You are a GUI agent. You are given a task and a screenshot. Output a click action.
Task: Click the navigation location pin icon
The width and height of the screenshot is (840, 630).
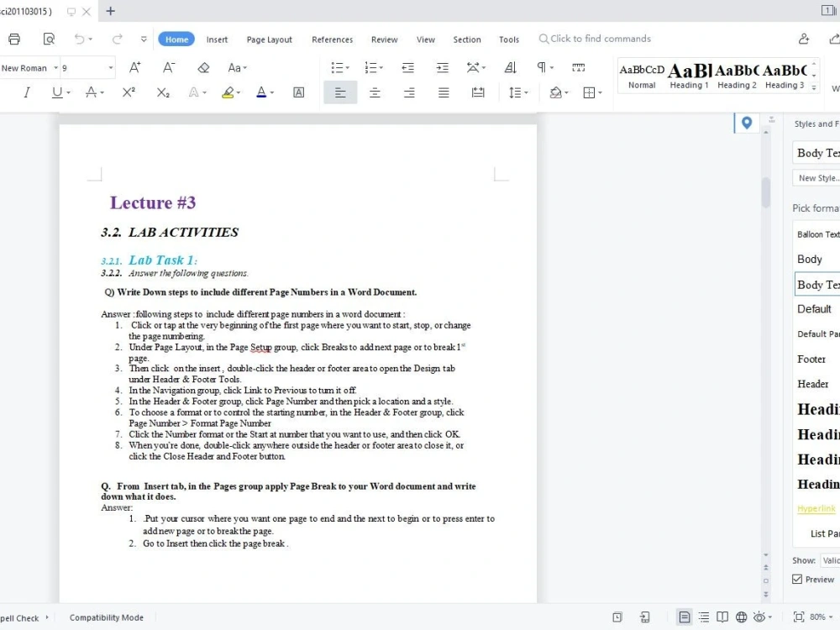pyautogui.click(x=746, y=123)
